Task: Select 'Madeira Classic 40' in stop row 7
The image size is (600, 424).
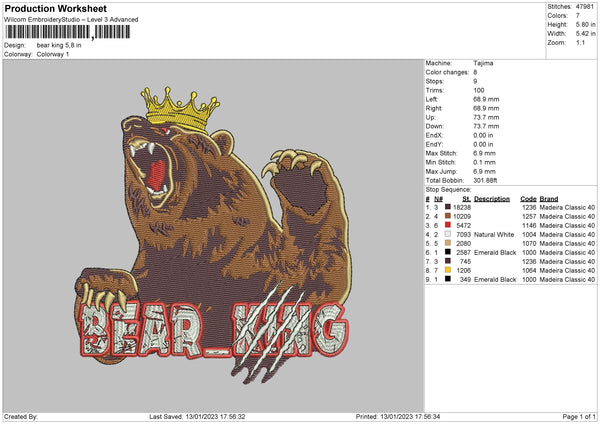Action: point(567,261)
